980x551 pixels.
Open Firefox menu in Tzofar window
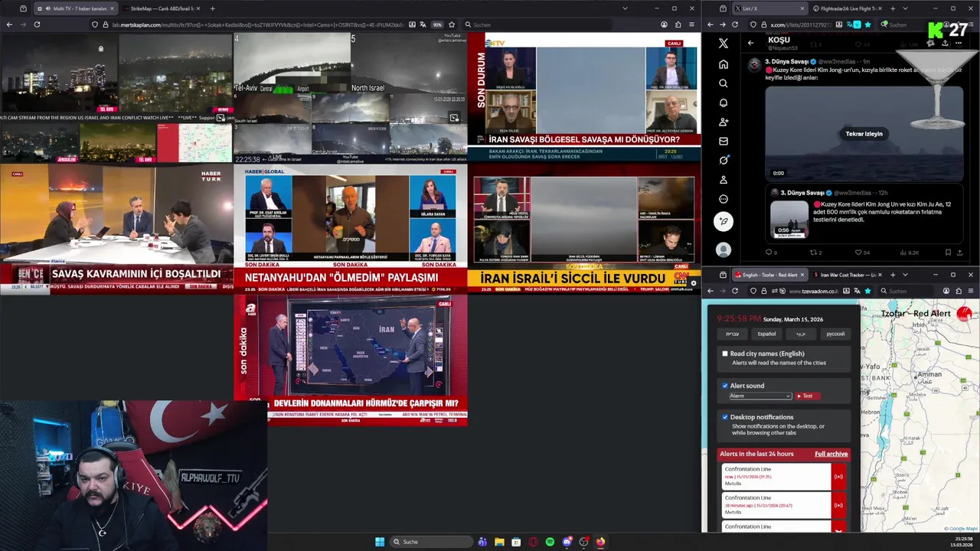click(x=971, y=291)
